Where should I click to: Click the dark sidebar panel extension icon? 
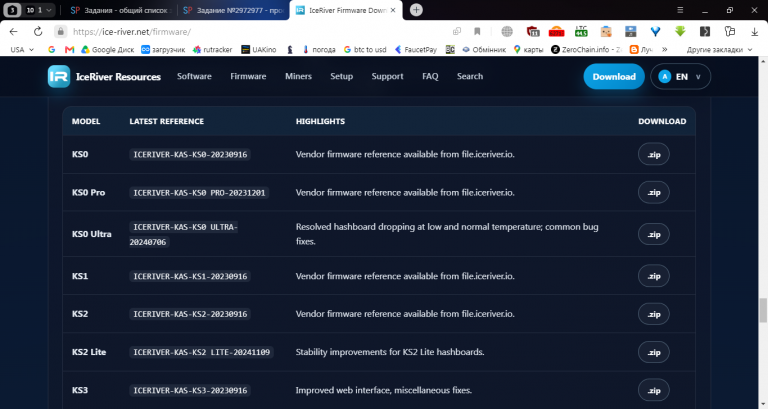coord(705,31)
